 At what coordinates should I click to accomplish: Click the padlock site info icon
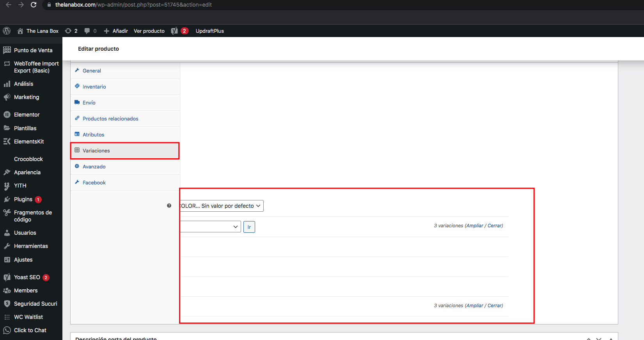point(49,5)
